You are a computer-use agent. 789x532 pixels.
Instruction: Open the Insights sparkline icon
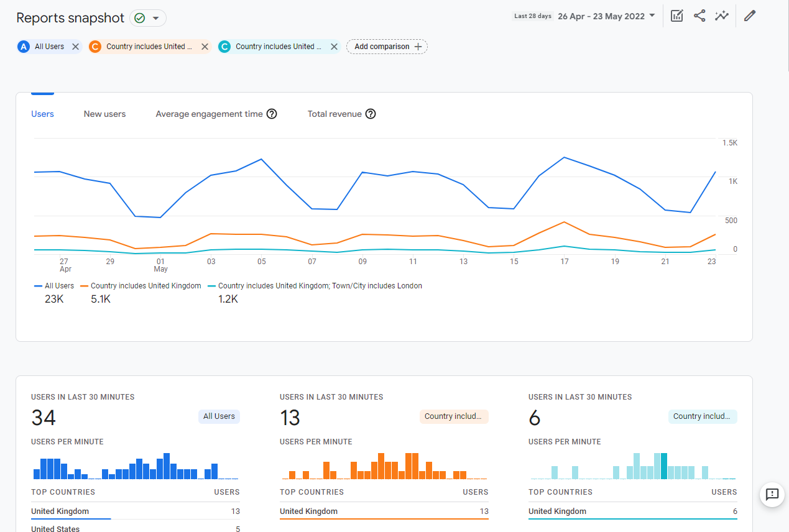(x=721, y=16)
